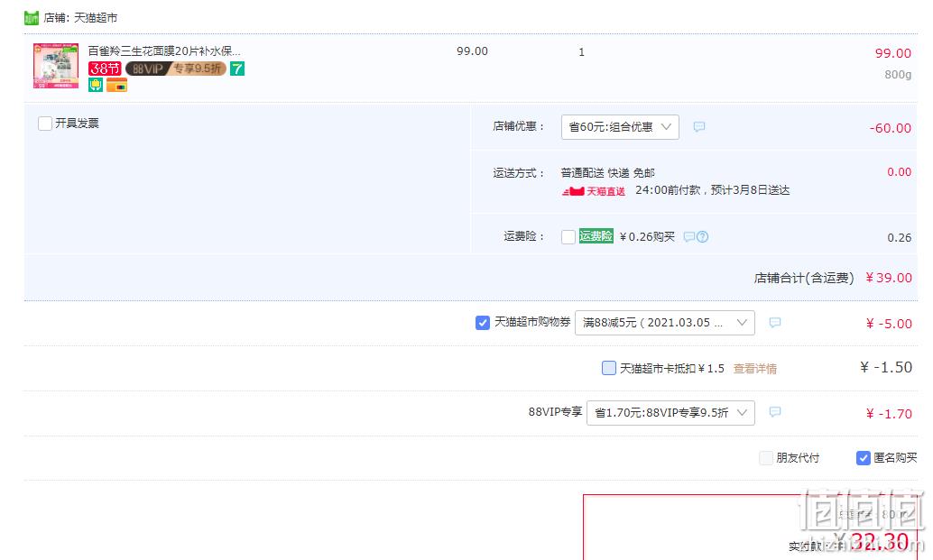Screen dimensions: 933x560
Task: Click the 普通配送 快递 免邮 shipping text
Action: coord(607,173)
